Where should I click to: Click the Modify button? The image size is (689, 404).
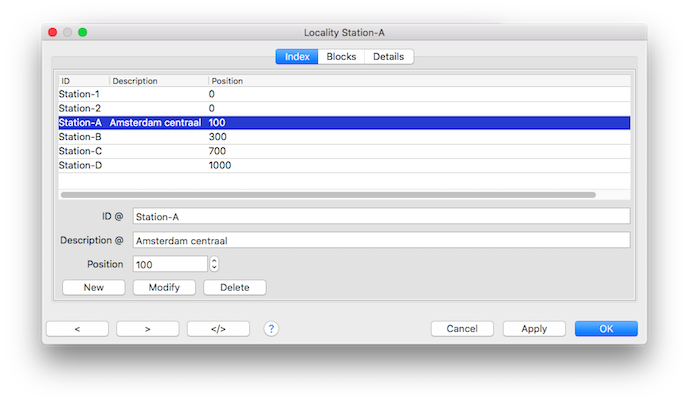coord(164,288)
